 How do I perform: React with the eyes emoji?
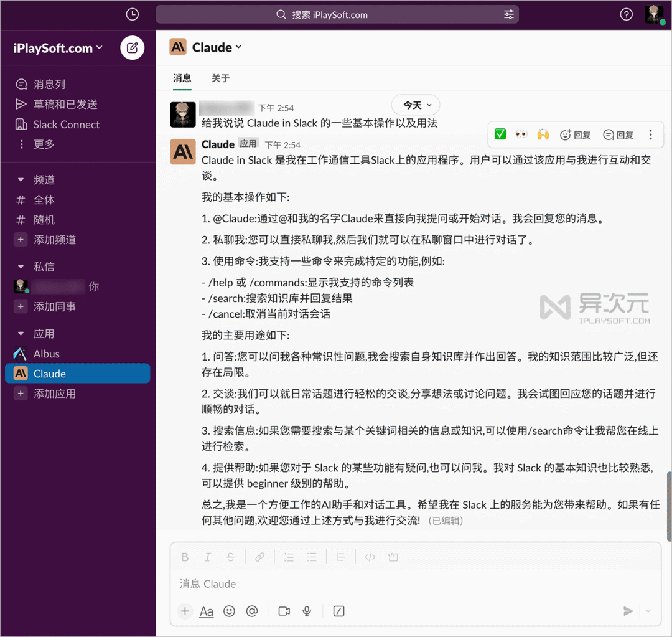[x=521, y=134]
